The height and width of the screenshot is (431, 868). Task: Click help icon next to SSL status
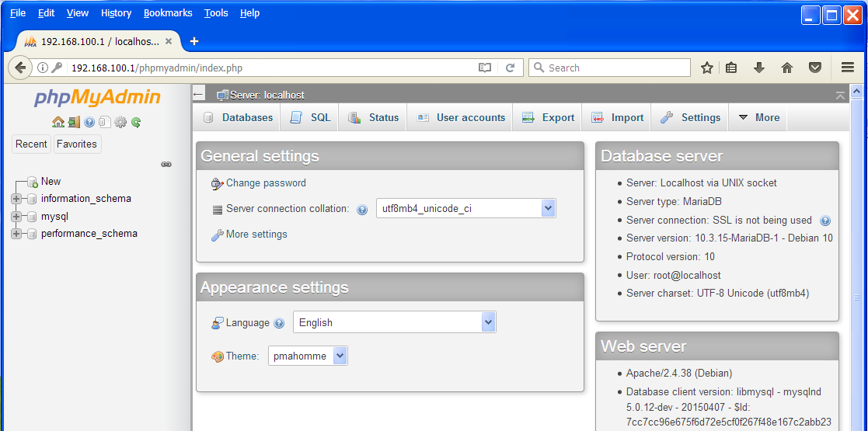click(825, 221)
